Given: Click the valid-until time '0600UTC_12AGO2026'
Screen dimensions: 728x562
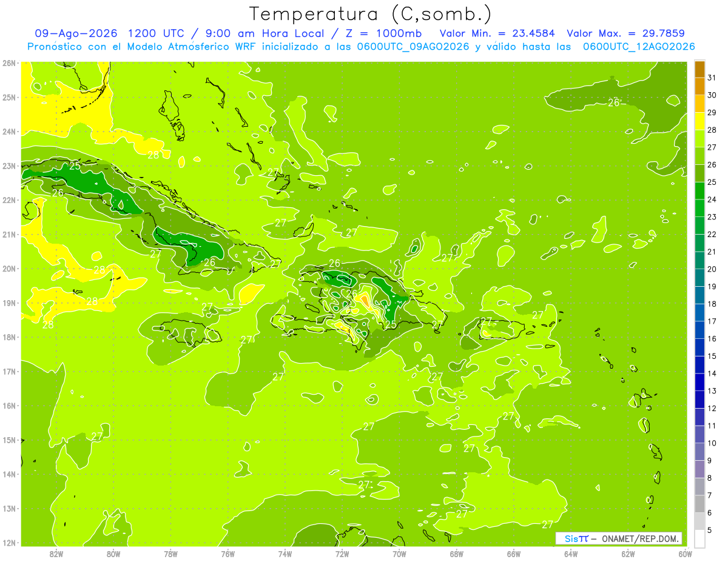Looking at the screenshot, I should pyautogui.click(x=639, y=47).
